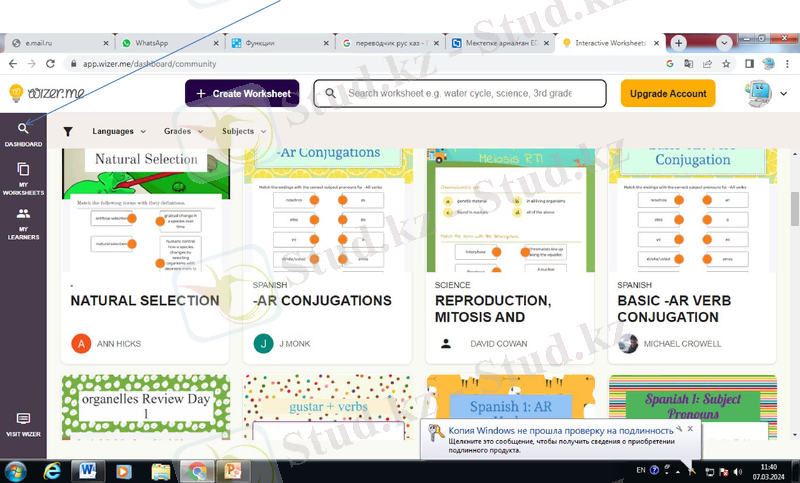Click author DAVID COWAN
Viewport: 800px width, 483px height.
pos(498,344)
